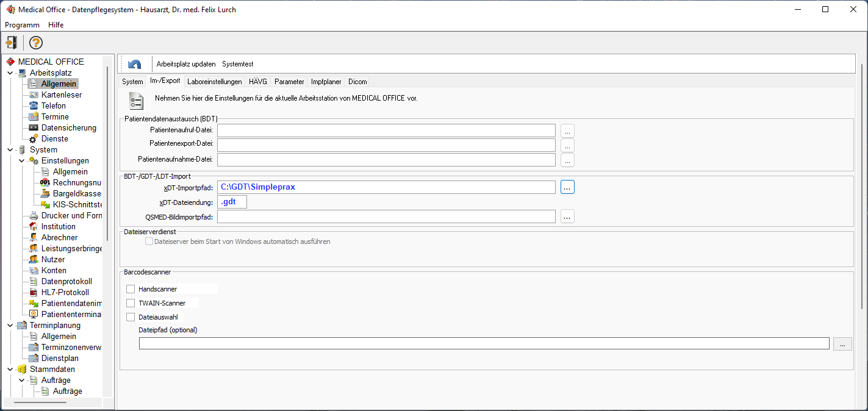Viewport: 868px width, 411px height.
Task: Enable the TWAIN-Scanner checkbox
Action: 131,303
